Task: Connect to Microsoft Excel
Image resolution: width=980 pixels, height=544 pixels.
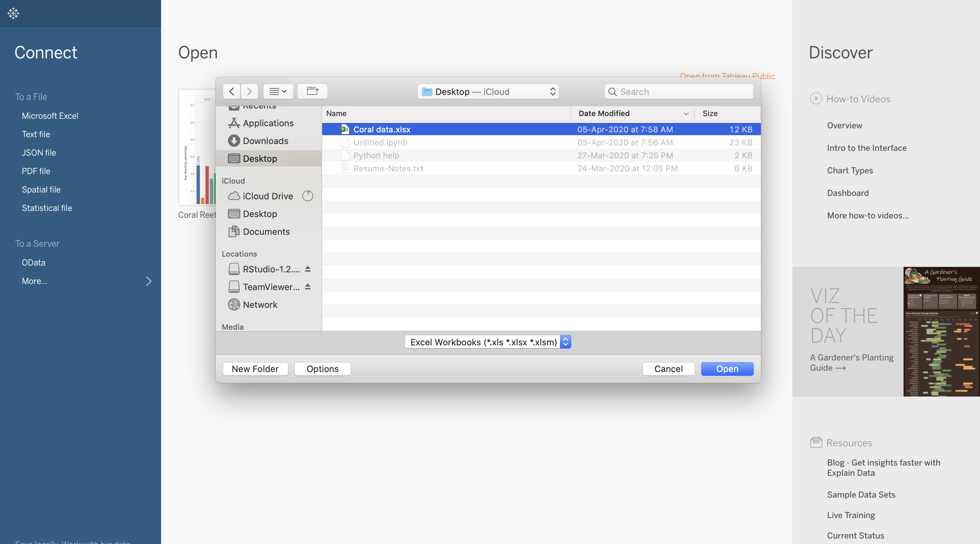Action: click(50, 116)
